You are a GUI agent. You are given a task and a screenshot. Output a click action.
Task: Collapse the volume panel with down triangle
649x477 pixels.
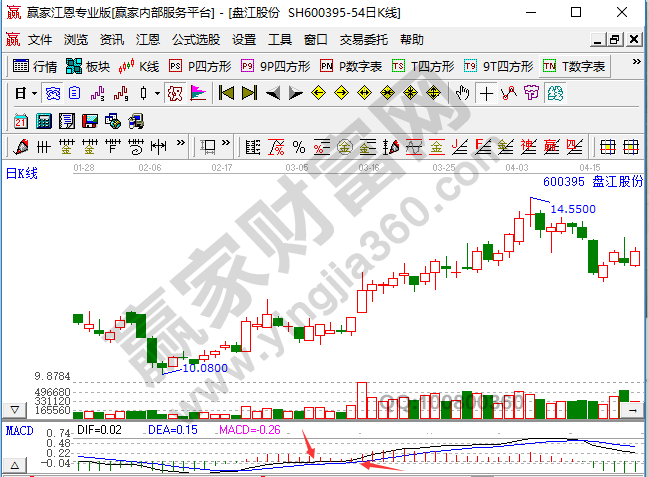click(x=15, y=410)
